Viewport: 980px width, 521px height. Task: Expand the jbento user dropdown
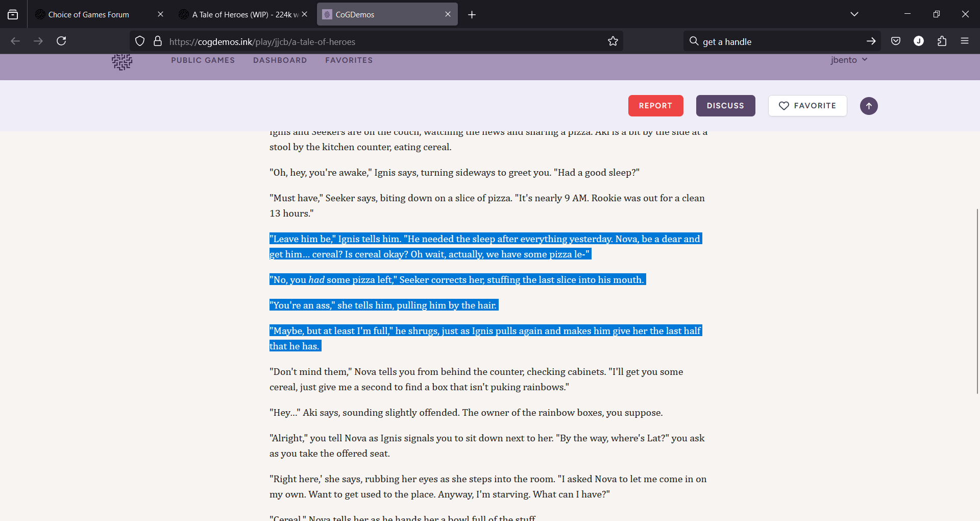coord(849,60)
